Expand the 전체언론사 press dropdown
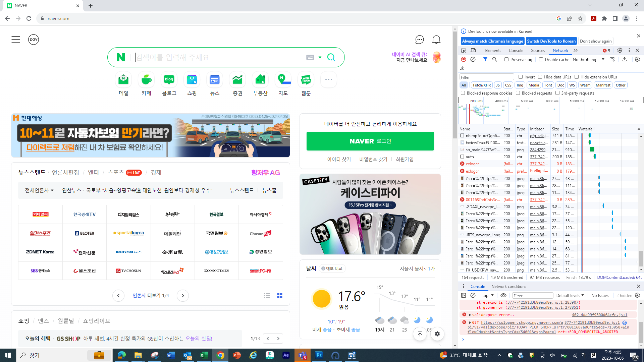644x362 pixels. click(x=39, y=190)
